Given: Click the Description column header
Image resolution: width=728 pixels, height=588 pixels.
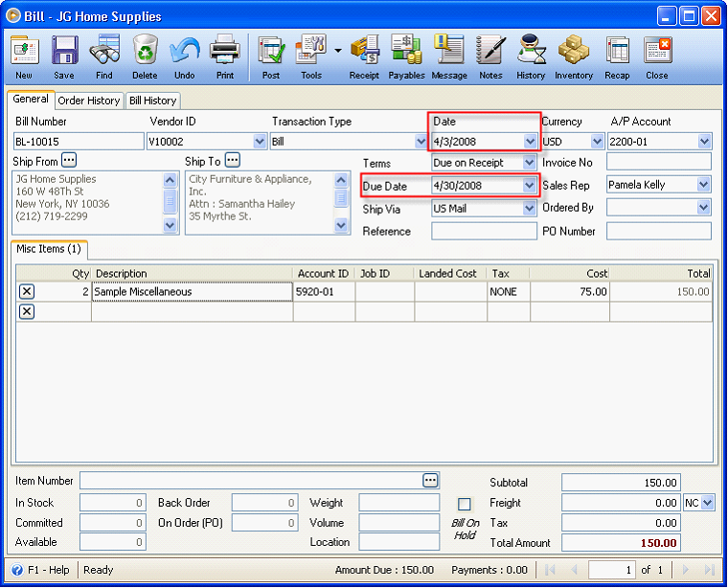Looking at the screenshot, I should click(193, 273).
